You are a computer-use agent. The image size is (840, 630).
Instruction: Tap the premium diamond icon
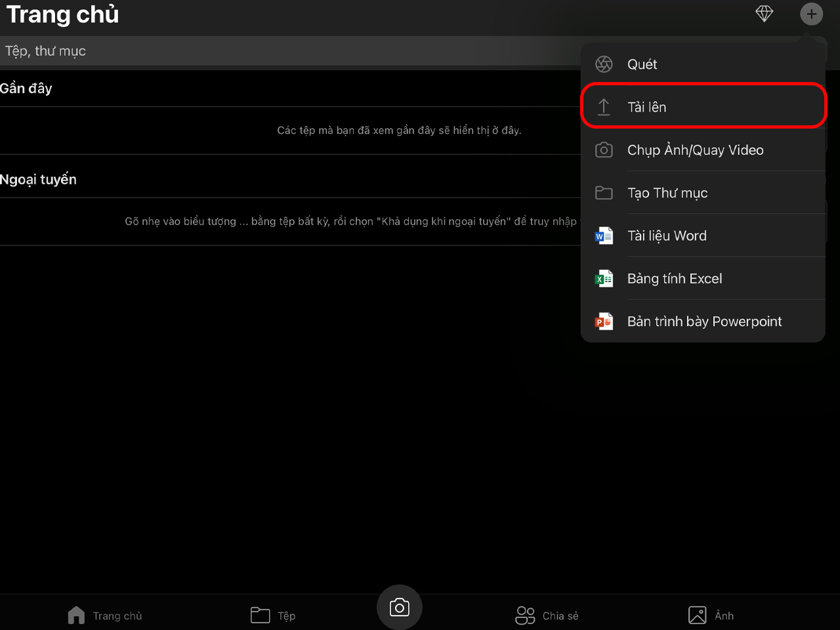coord(765,13)
